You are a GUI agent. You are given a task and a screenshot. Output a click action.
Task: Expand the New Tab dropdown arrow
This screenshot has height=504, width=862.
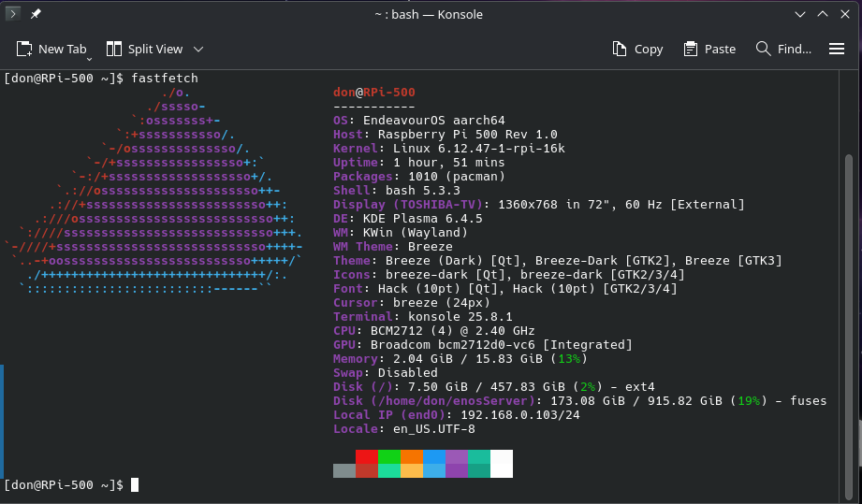(x=91, y=58)
